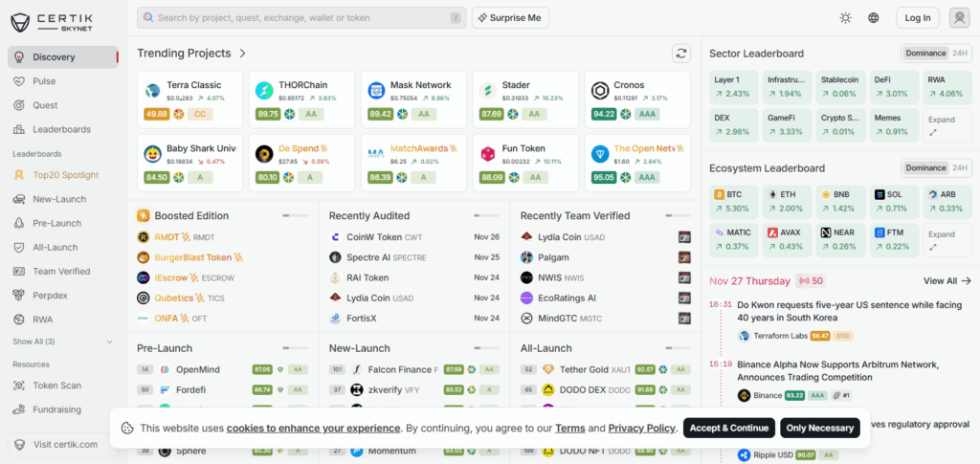Click the Token Scan sidebar icon
The height and width of the screenshot is (464, 980).
coord(21,386)
